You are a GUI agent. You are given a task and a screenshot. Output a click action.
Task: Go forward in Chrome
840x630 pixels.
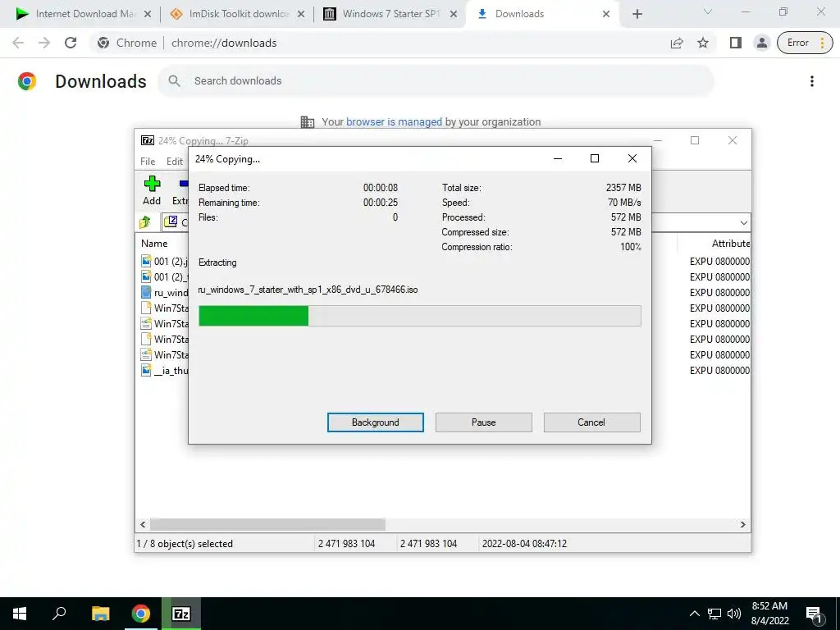[x=44, y=43]
